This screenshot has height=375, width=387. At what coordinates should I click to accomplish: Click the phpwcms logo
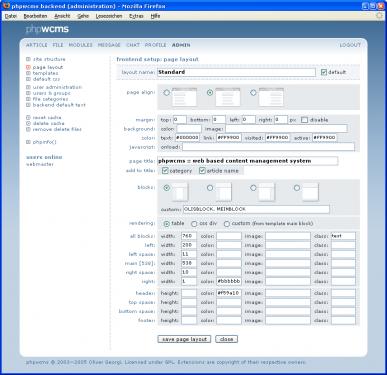tap(47, 29)
